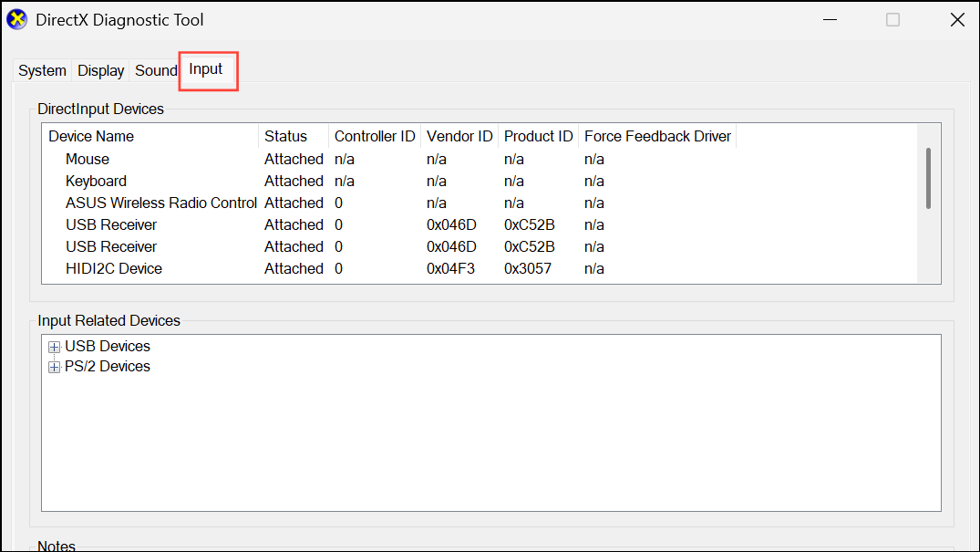
Task: Expand the USB Devices tree node
Action: click(x=54, y=347)
